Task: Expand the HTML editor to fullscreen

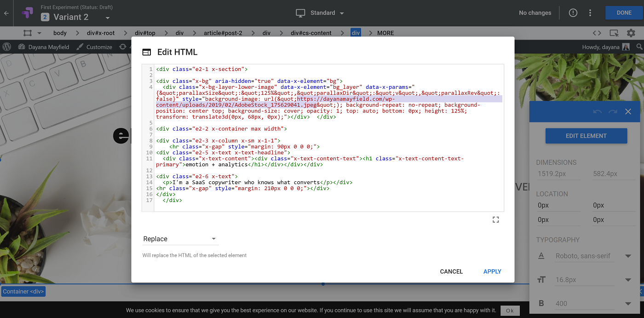Action: click(x=495, y=220)
